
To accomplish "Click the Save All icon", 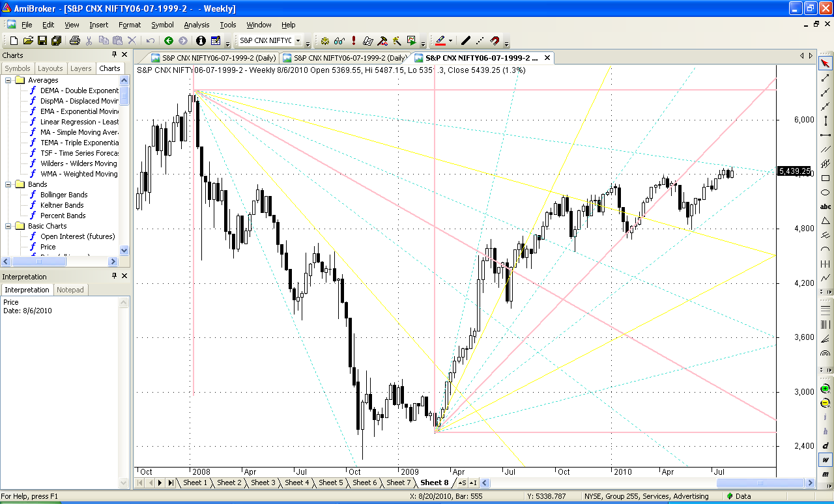I will click(56, 40).
